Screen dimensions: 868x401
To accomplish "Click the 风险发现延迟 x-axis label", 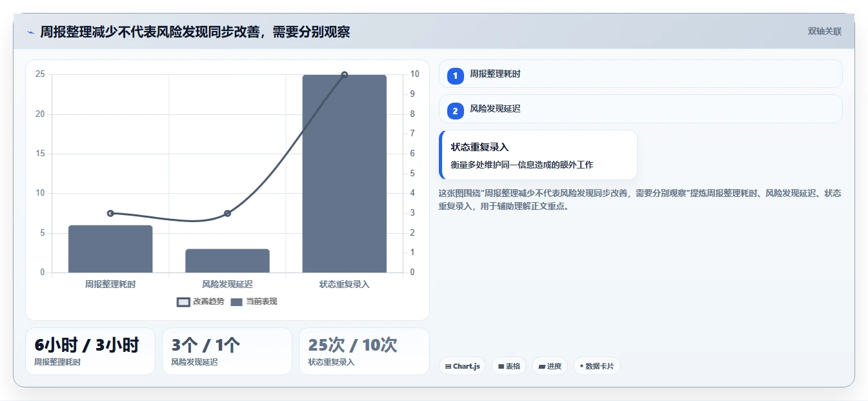I will click(227, 284).
